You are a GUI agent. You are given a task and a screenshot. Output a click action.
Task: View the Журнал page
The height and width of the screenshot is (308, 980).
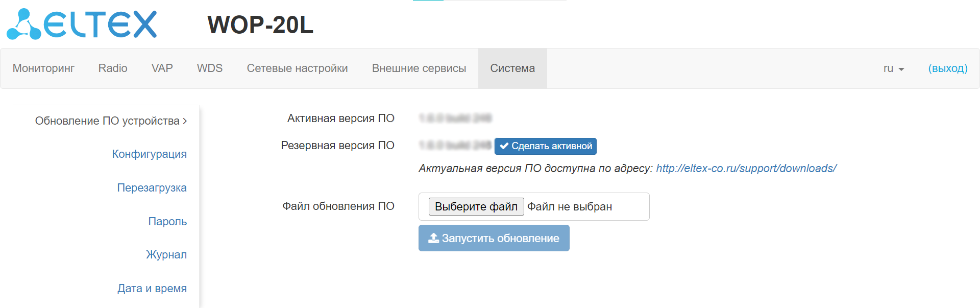pyautogui.click(x=166, y=255)
